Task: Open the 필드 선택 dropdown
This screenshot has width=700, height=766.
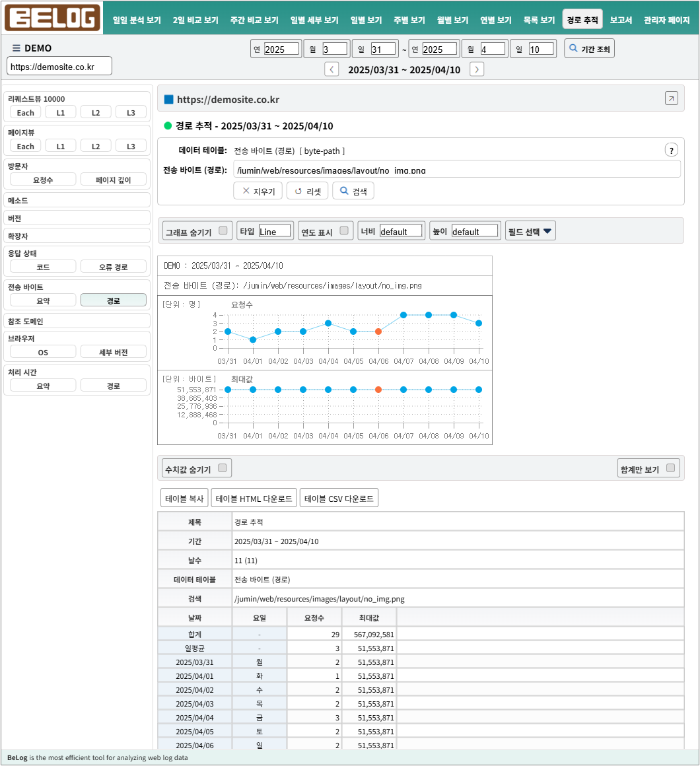Action: coord(530,231)
